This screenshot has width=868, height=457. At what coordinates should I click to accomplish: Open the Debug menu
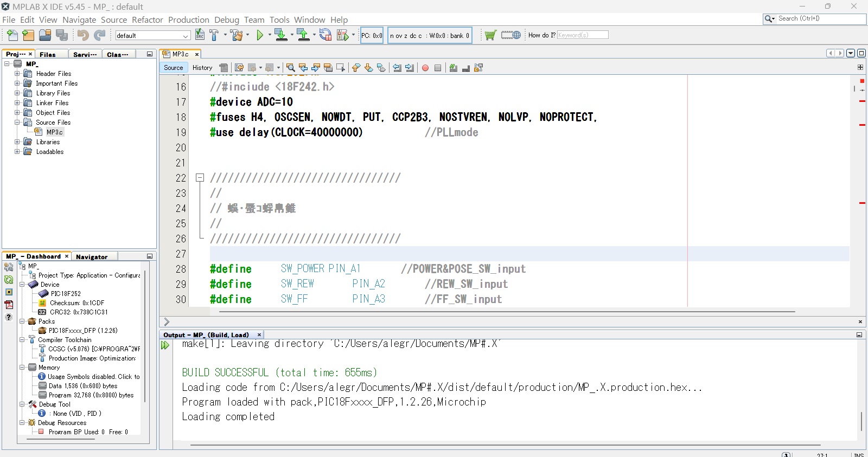point(227,20)
